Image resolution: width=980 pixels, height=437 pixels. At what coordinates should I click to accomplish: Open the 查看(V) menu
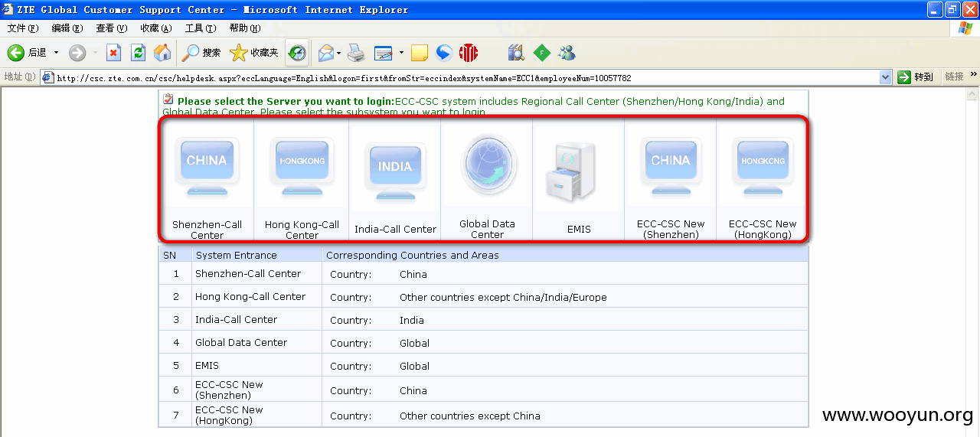pyautogui.click(x=112, y=28)
